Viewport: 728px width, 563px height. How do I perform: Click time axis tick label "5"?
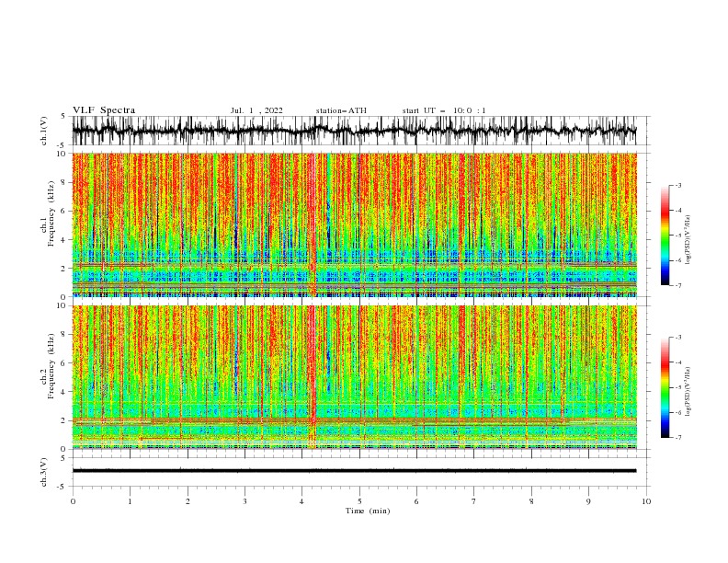(x=359, y=501)
